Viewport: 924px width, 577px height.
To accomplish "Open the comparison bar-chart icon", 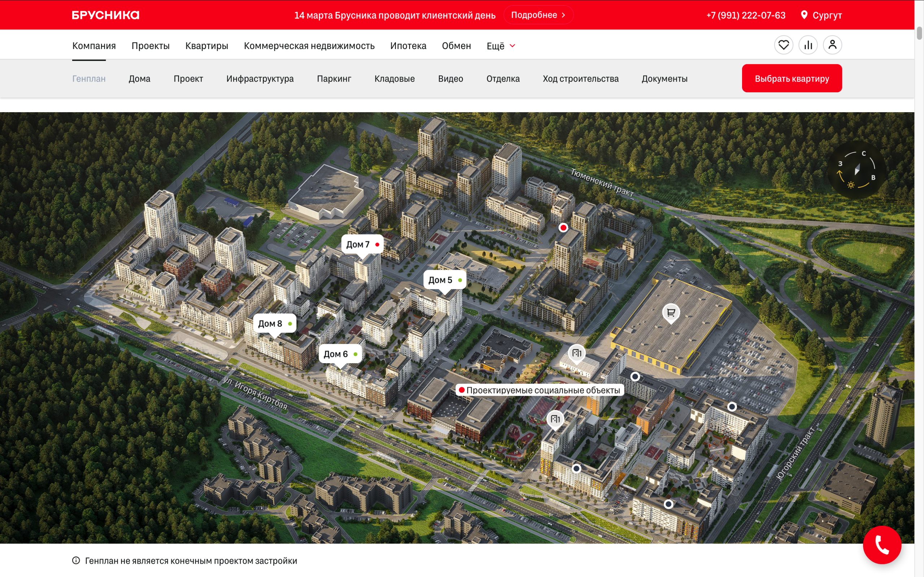I will tap(808, 45).
